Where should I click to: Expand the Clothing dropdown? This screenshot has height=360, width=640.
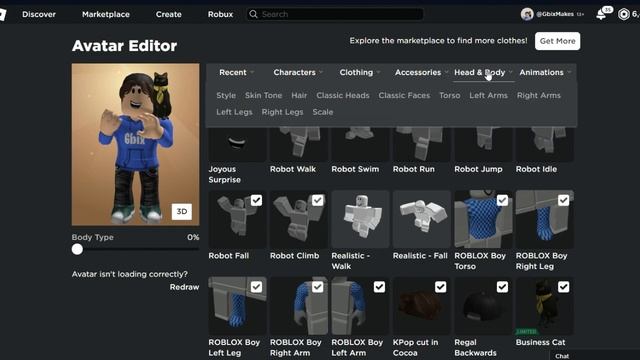[360, 72]
